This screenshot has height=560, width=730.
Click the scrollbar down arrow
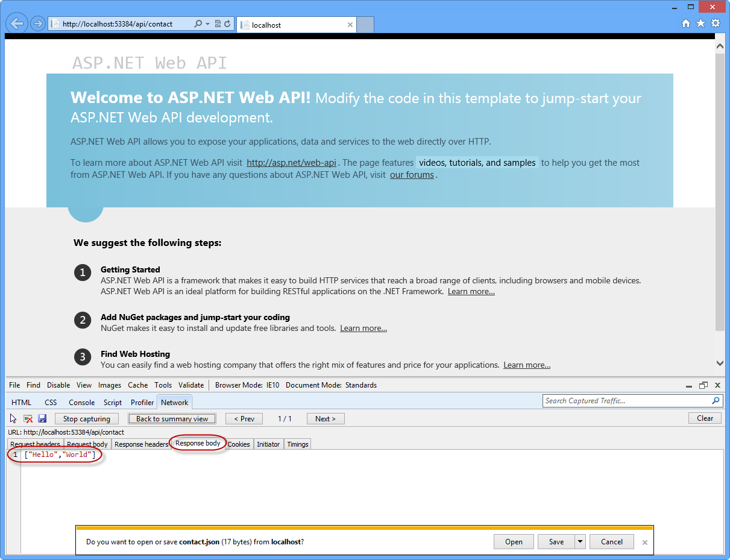720,363
